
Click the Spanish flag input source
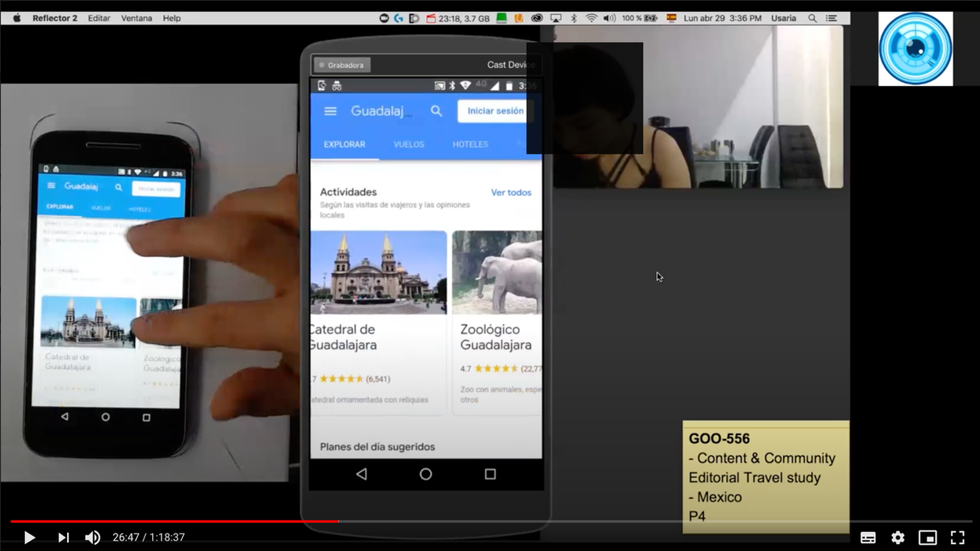click(x=672, y=18)
